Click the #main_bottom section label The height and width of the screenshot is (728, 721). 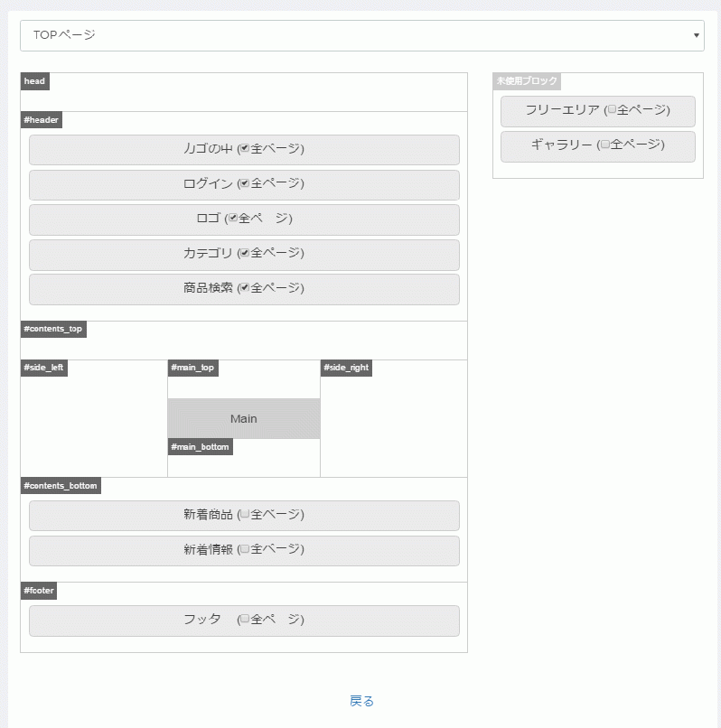(201, 447)
